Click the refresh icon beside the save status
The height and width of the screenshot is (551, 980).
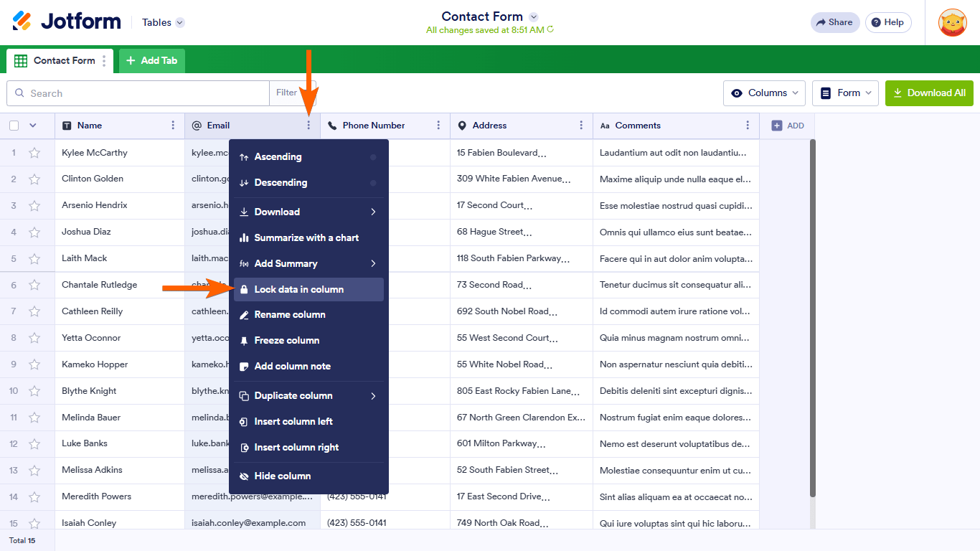point(550,30)
